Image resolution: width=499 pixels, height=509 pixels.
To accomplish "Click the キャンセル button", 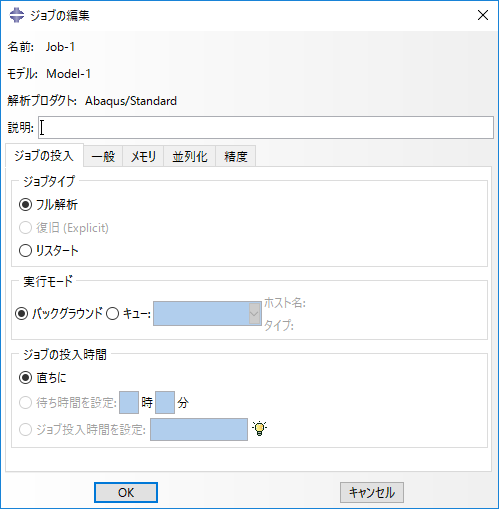I will point(372,492).
